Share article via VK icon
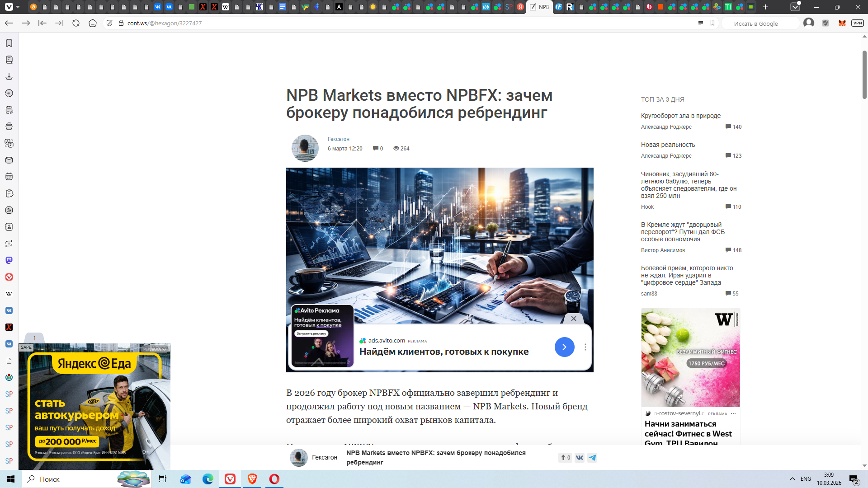868x488 pixels. (580, 457)
